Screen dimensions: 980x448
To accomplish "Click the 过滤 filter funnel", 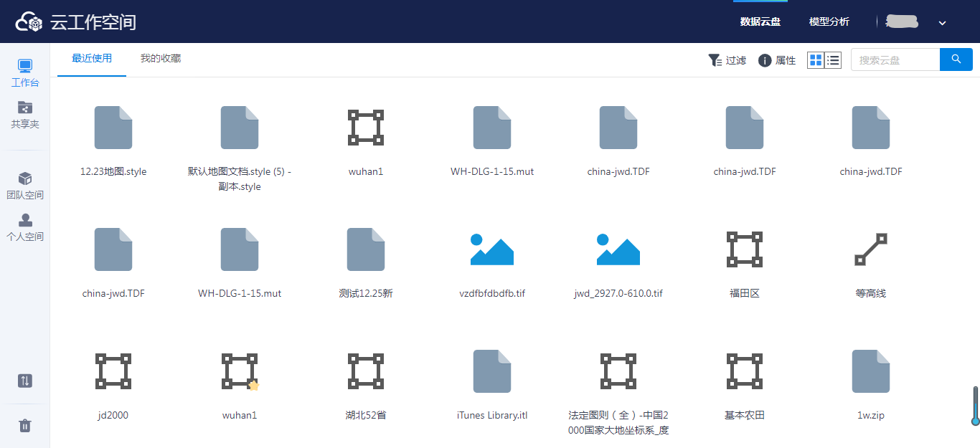I will (727, 60).
